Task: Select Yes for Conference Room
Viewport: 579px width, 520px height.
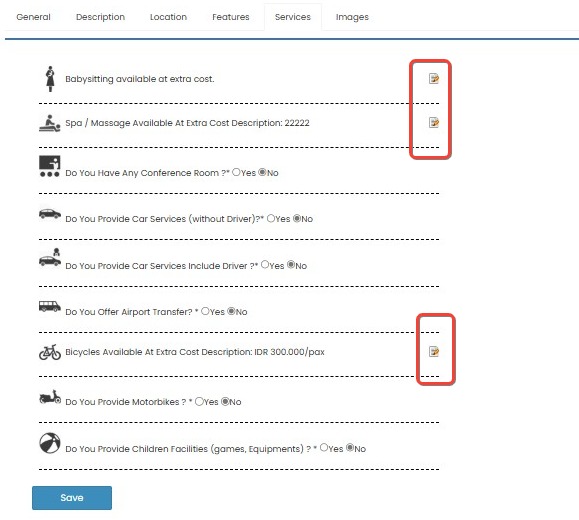Action: [x=236, y=172]
